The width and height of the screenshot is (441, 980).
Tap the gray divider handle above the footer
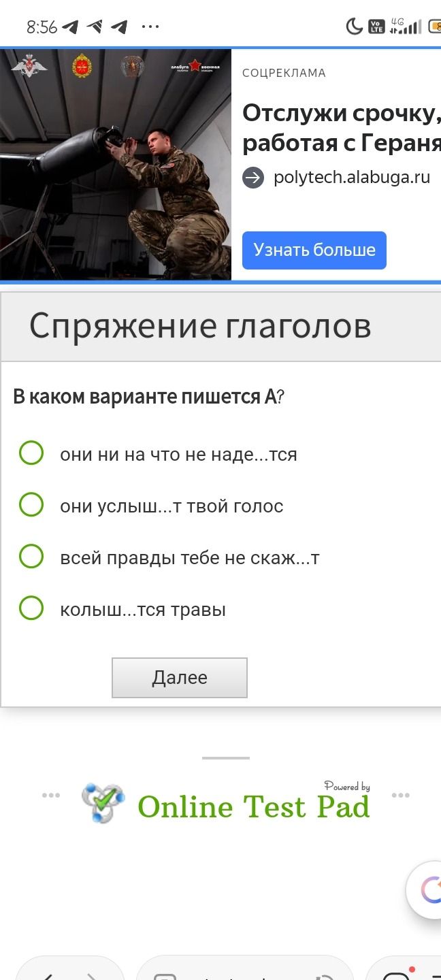coord(226,757)
